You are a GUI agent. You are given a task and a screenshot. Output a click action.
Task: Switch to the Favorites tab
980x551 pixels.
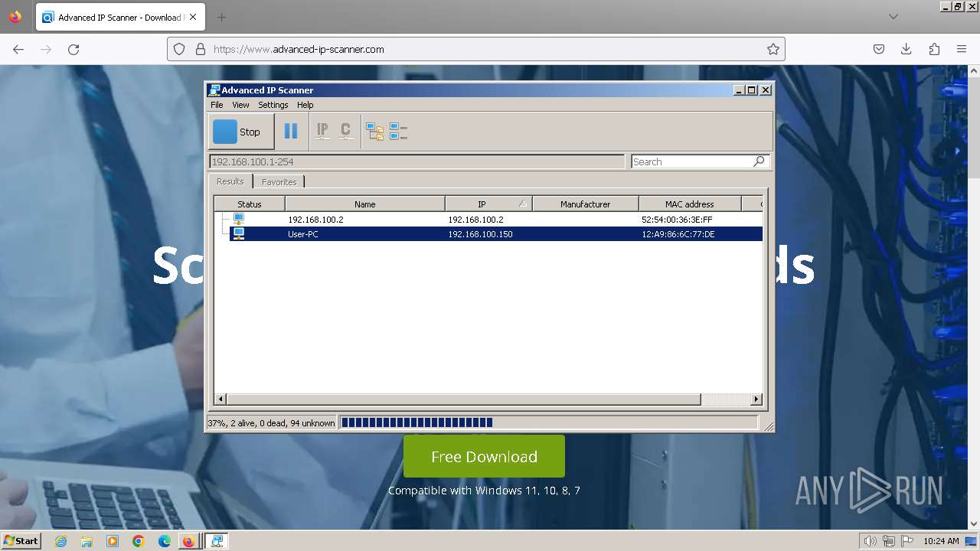pos(279,182)
